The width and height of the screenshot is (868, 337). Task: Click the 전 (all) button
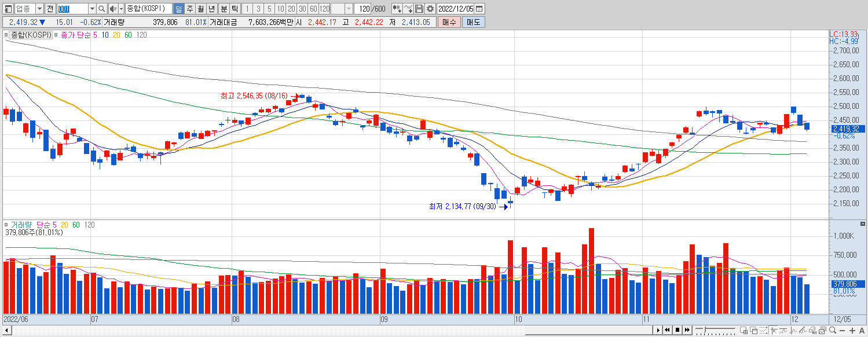pyautogui.click(x=50, y=9)
